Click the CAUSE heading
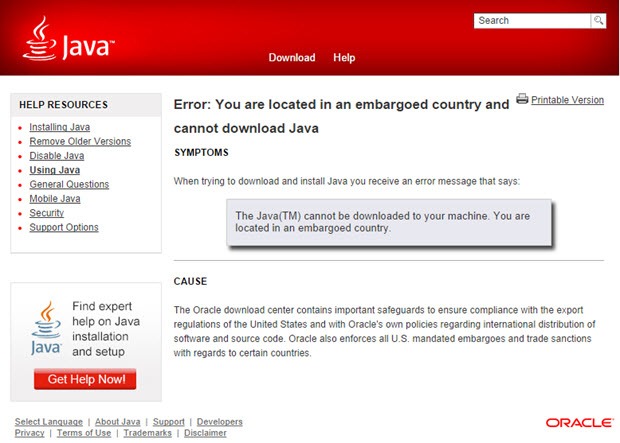 pos(190,281)
